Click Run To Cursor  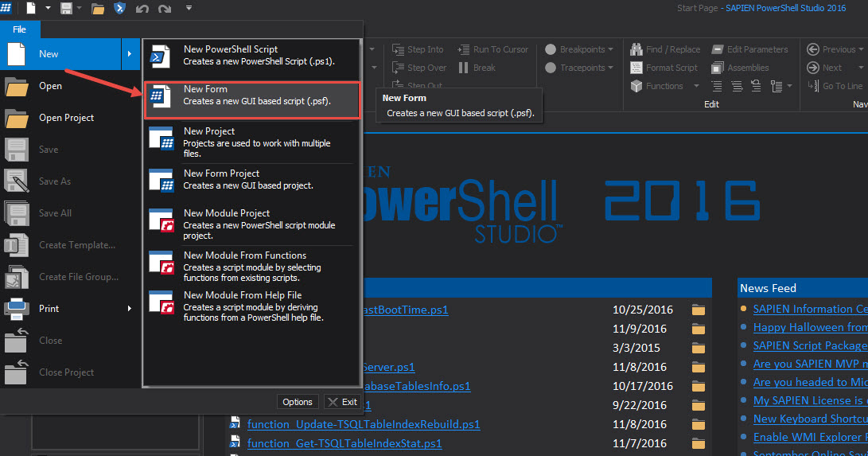click(x=492, y=49)
